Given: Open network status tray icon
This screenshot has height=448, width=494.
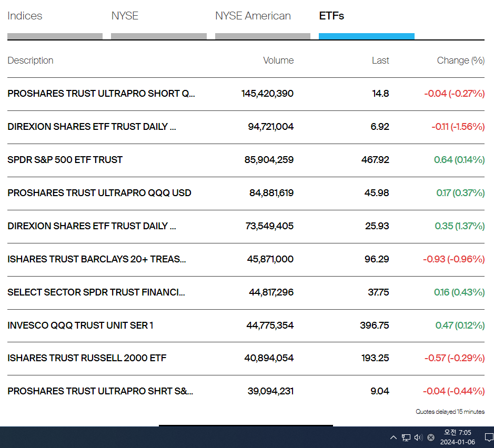Looking at the screenshot, I should 406,437.
